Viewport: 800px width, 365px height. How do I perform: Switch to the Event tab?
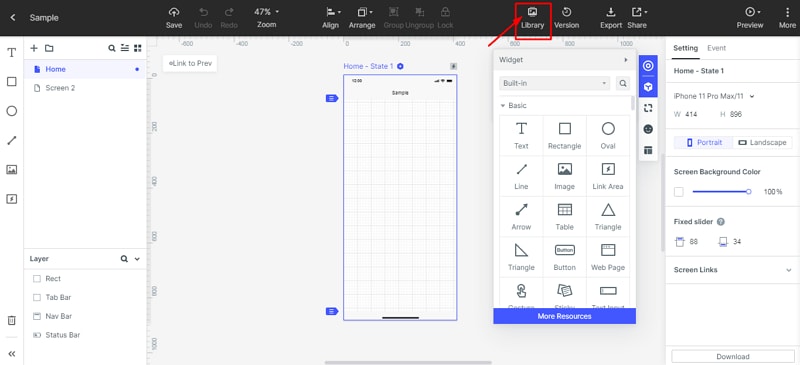pyautogui.click(x=716, y=48)
